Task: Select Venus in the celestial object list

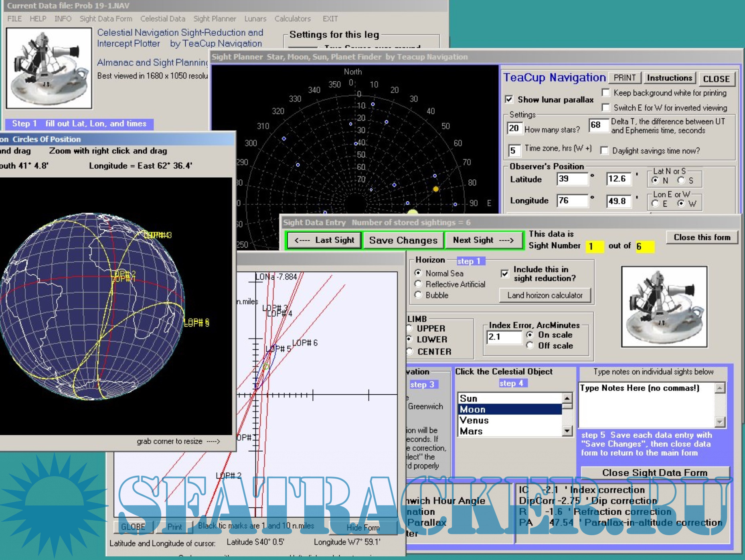Action: [474, 420]
